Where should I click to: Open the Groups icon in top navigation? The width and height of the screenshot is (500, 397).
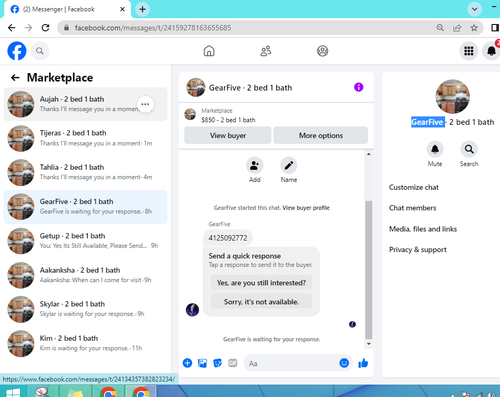click(x=322, y=51)
